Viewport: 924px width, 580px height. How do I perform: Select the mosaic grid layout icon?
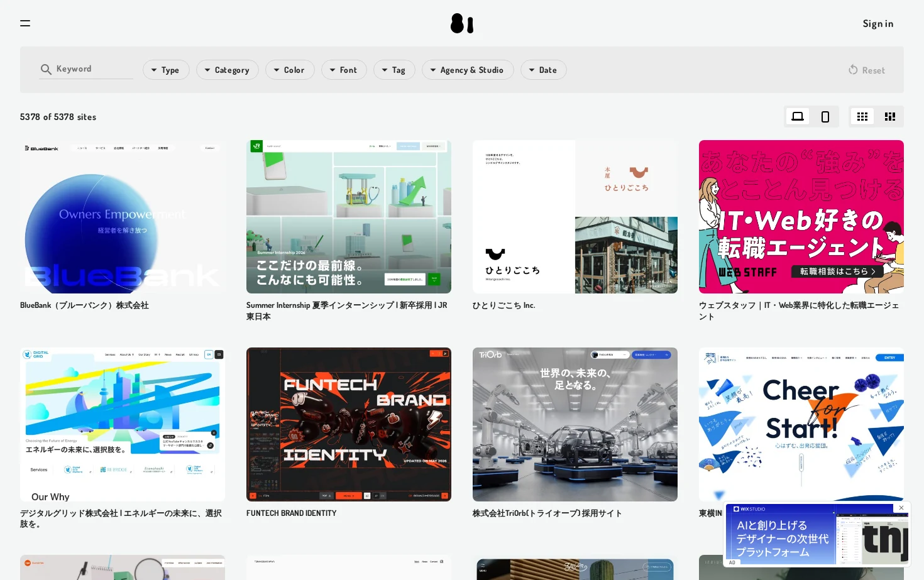pos(890,116)
